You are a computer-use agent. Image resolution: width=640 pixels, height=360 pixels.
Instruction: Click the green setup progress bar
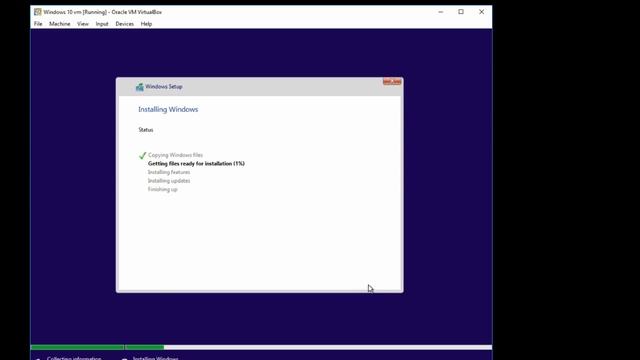97,347
